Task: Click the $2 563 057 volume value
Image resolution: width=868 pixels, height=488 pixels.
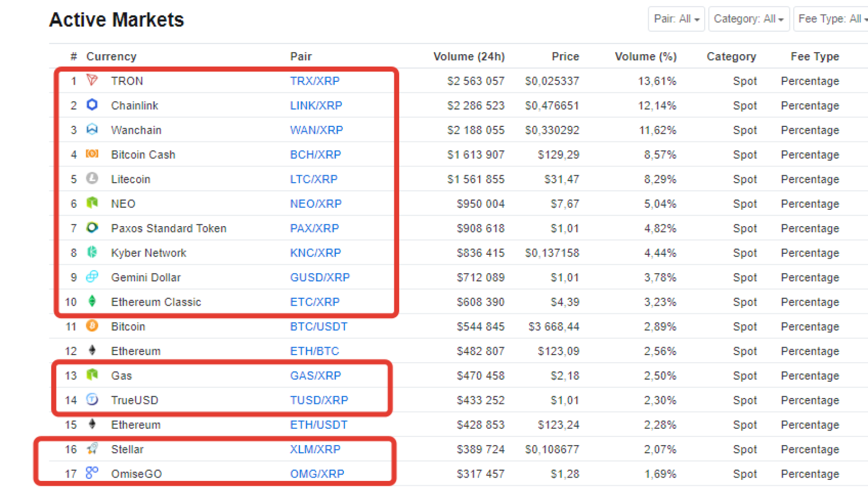Action: (x=476, y=81)
